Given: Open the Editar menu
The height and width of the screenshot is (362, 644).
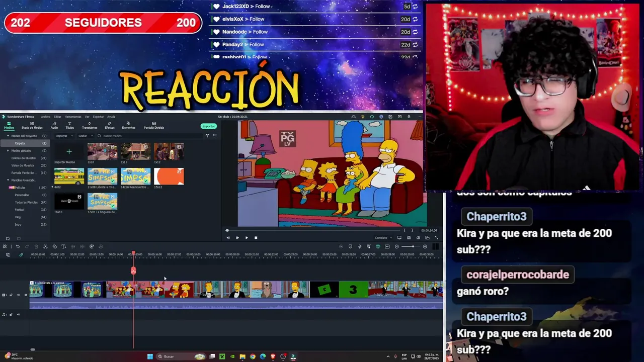Looking at the screenshot, I should [x=57, y=117].
